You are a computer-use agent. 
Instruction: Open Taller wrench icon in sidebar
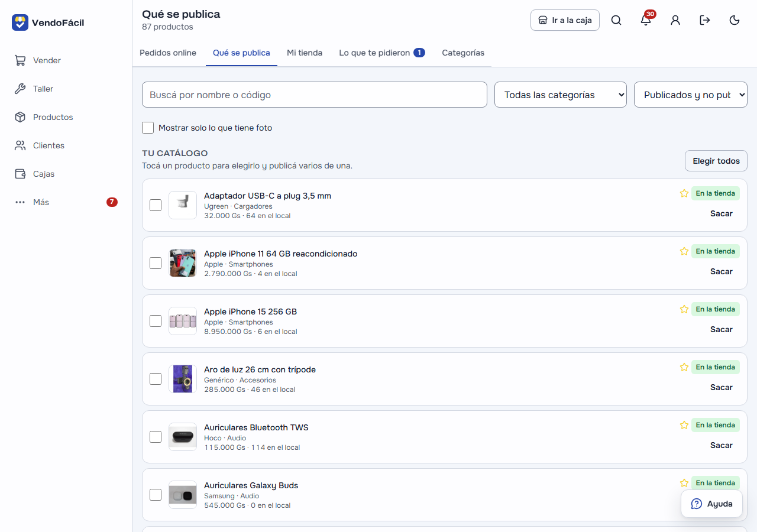[x=20, y=89]
